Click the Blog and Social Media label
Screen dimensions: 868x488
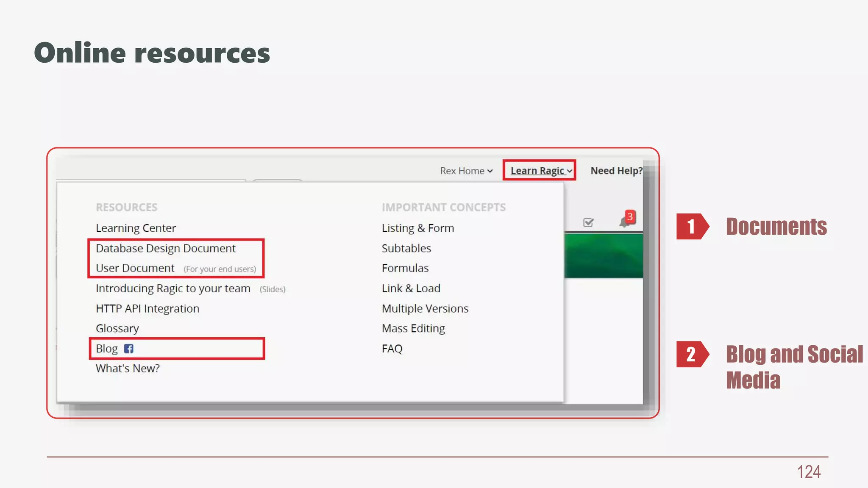click(795, 367)
